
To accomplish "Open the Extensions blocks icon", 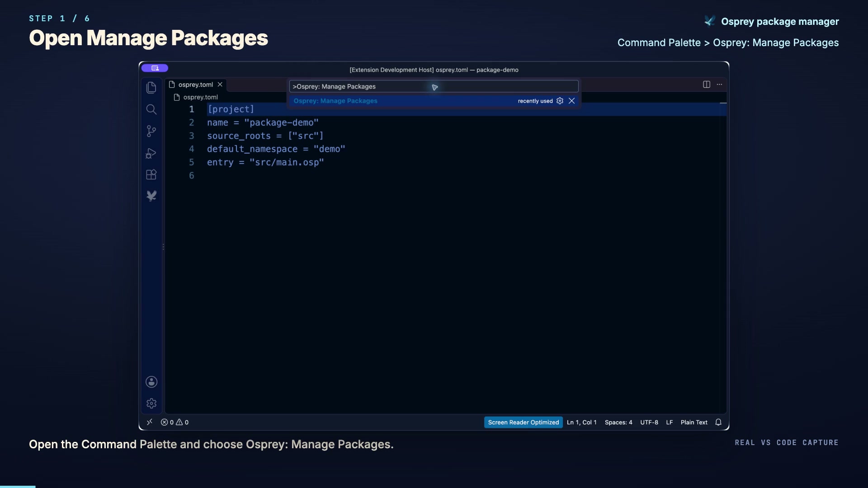I will (x=151, y=174).
